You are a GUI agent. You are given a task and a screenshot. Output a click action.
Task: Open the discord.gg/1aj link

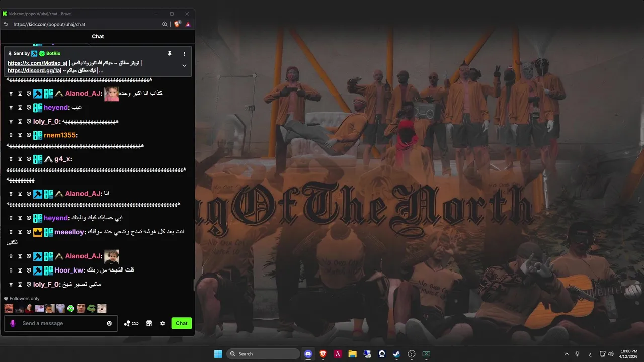(34, 70)
